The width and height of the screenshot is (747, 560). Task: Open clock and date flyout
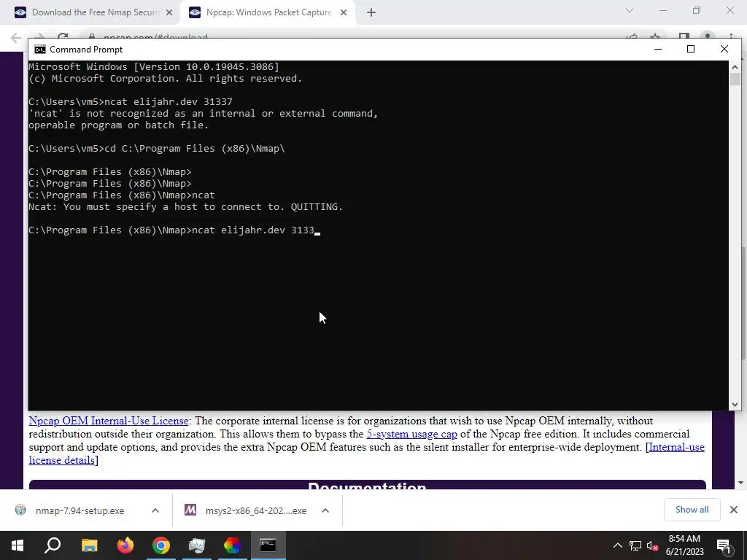tap(684, 545)
